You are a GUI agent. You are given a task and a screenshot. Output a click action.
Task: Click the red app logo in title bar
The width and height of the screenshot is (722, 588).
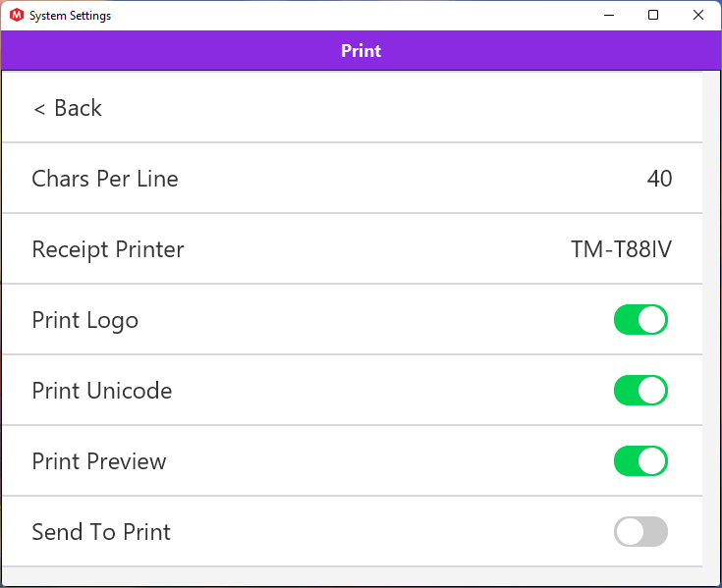pos(16,16)
